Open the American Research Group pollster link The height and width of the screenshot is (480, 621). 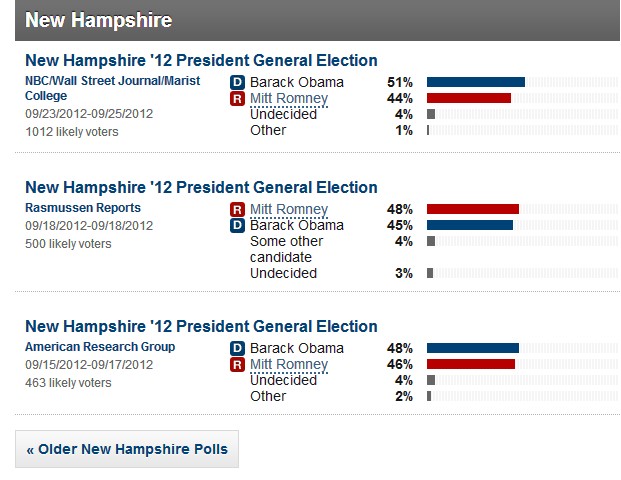(100, 347)
